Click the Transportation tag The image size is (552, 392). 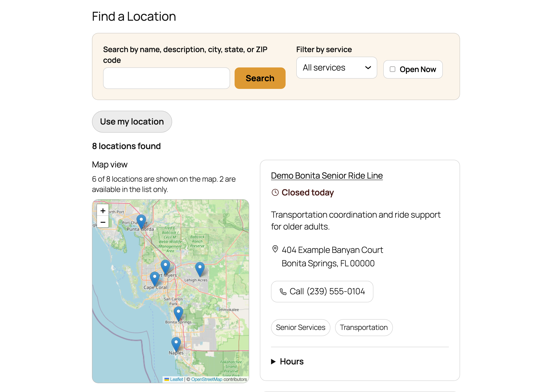pos(364,328)
